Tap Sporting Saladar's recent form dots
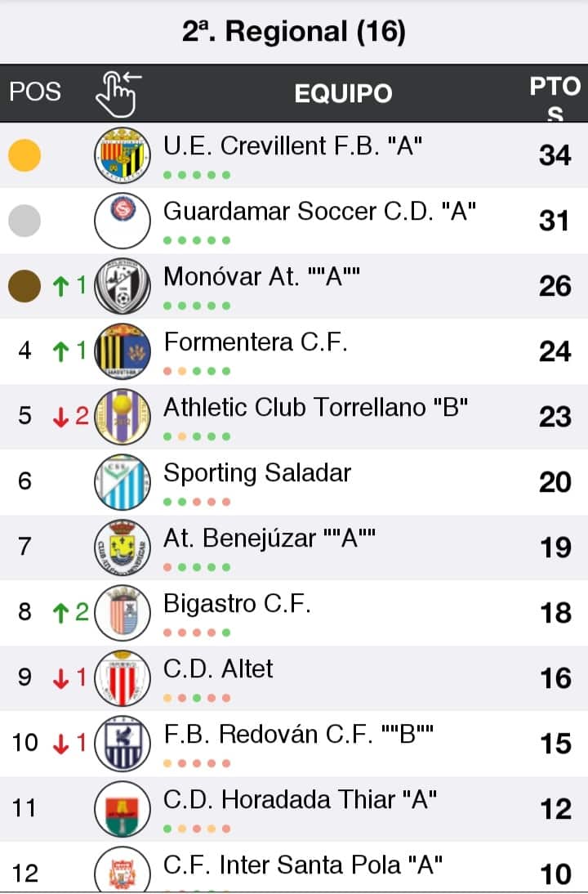588x894 pixels. (x=197, y=502)
